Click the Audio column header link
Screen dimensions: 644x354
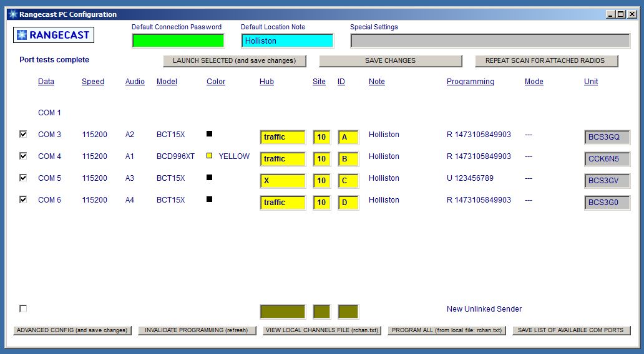tap(135, 82)
